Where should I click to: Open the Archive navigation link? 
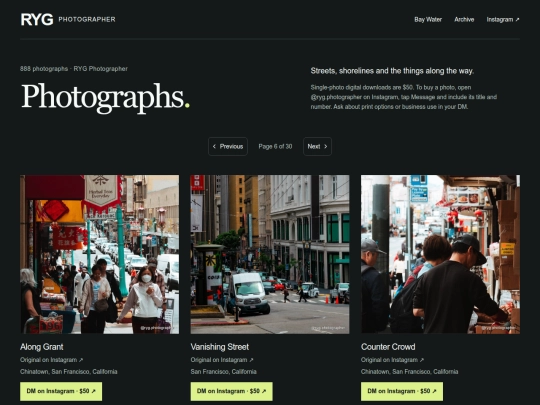click(464, 20)
